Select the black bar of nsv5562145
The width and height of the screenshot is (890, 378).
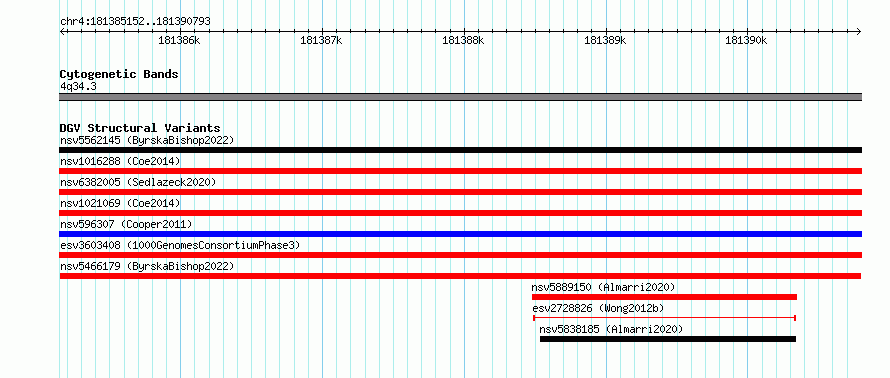[x=460, y=150]
